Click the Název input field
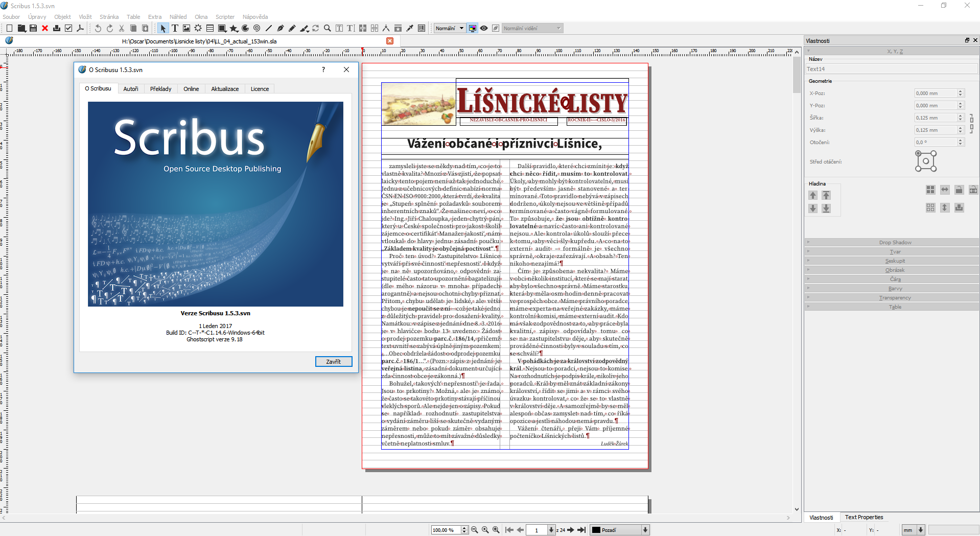Image resolution: width=980 pixels, height=536 pixels. point(891,69)
